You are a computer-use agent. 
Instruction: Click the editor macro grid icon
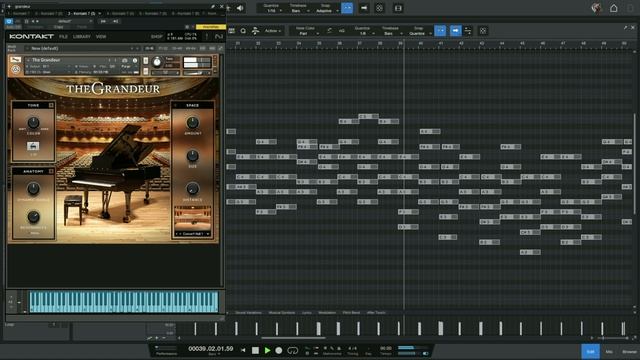483,31
